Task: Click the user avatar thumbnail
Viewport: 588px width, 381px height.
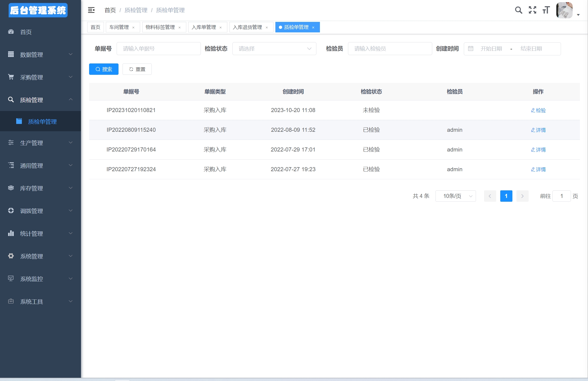Action: (x=564, y=10)
